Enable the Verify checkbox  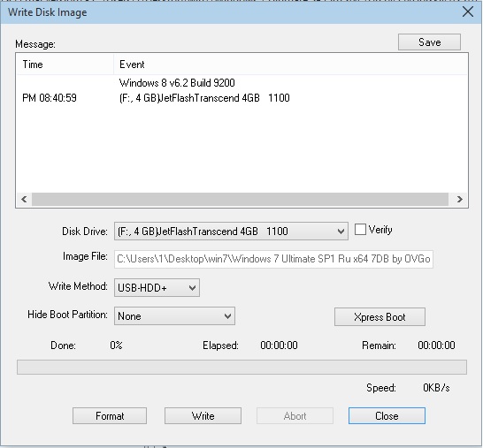(360, 230)
